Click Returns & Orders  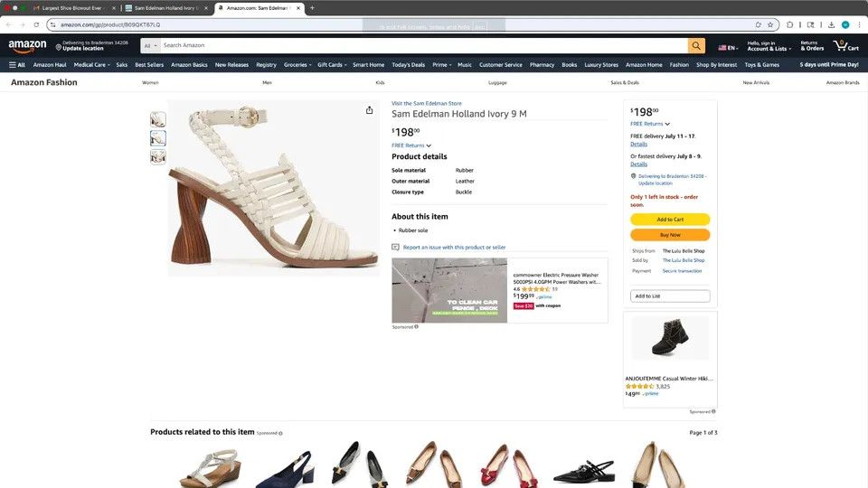point(812,46)
